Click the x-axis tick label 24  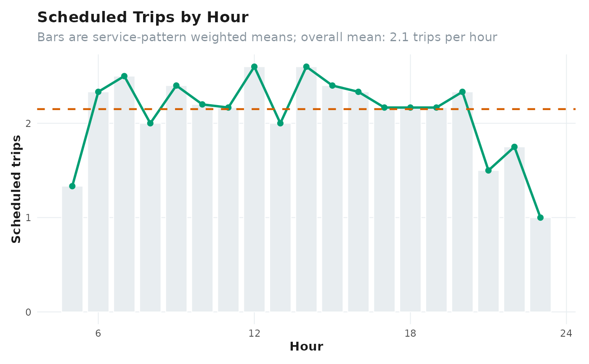point(566,333)
